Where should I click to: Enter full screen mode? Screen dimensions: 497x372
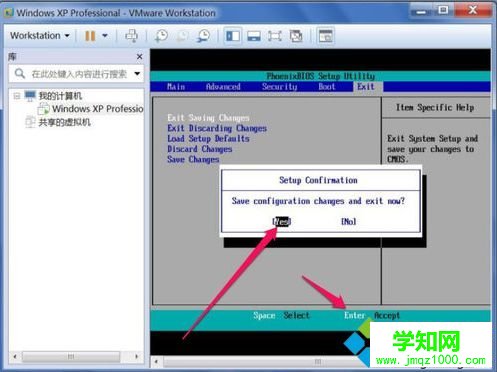click(275, 36)
